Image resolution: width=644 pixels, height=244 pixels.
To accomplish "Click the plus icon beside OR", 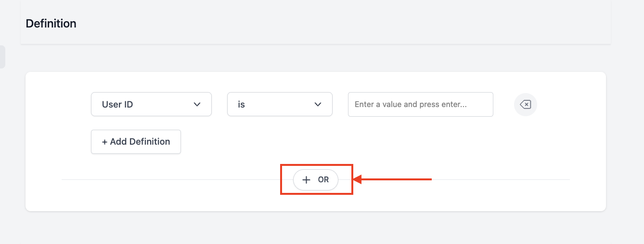I will [306, 180].
